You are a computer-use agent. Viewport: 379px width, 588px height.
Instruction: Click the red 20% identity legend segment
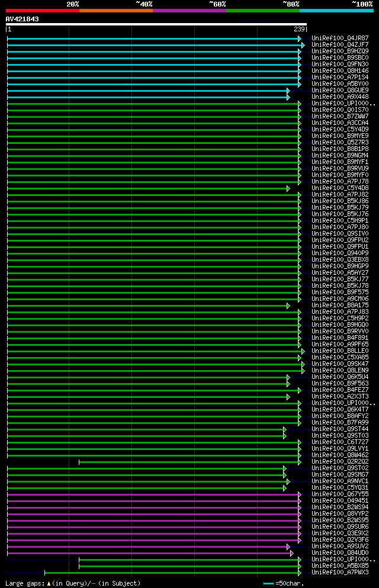(x=43, y=11)
